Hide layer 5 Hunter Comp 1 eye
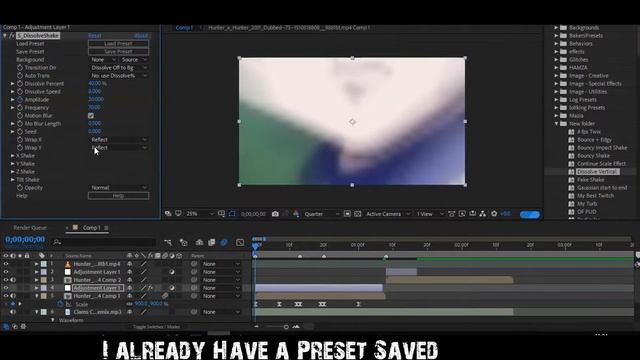This screenshot has height=360, width=640. click(x=6, y=296)
